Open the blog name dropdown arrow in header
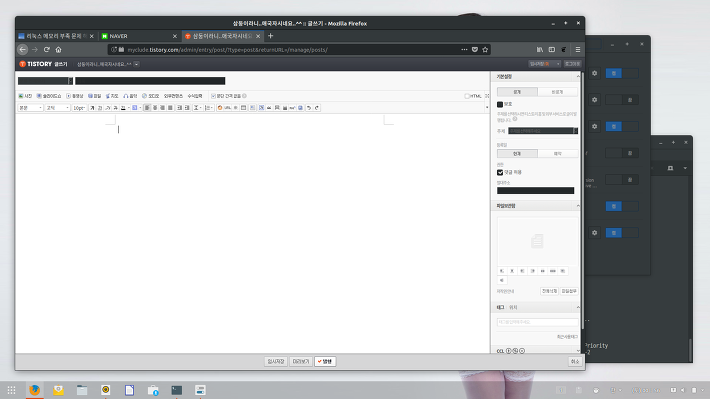This screenshot has width=710, height=399. [x=136, y=64]
